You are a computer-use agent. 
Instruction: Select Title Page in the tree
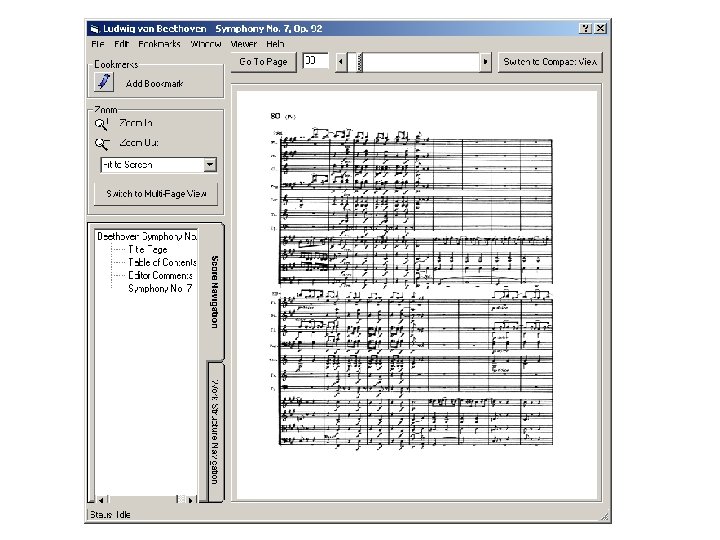148,250
